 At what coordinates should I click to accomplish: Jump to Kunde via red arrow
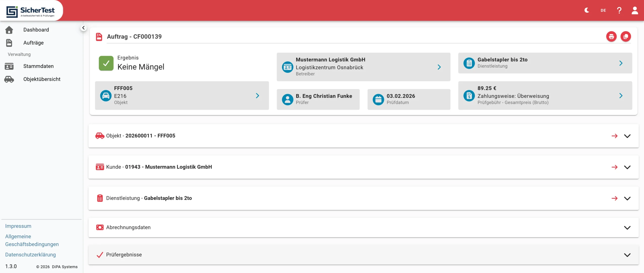click(x=614, y=167)
